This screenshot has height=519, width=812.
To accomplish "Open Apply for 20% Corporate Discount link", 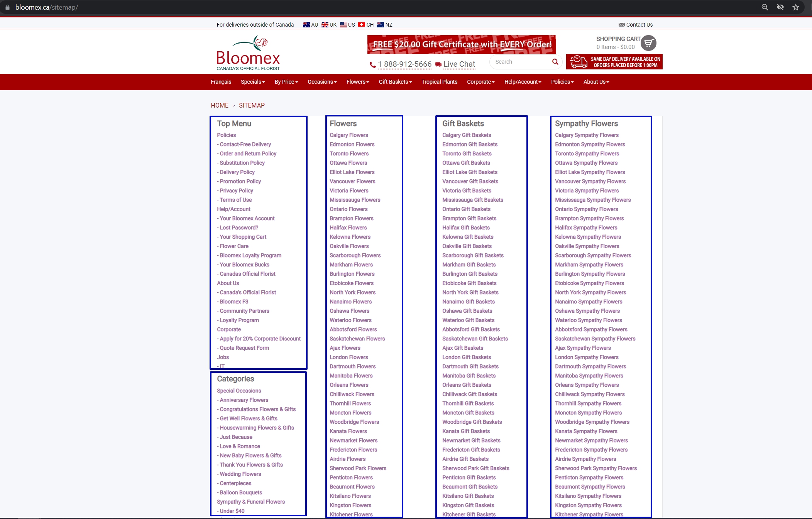I will (260, 339).
